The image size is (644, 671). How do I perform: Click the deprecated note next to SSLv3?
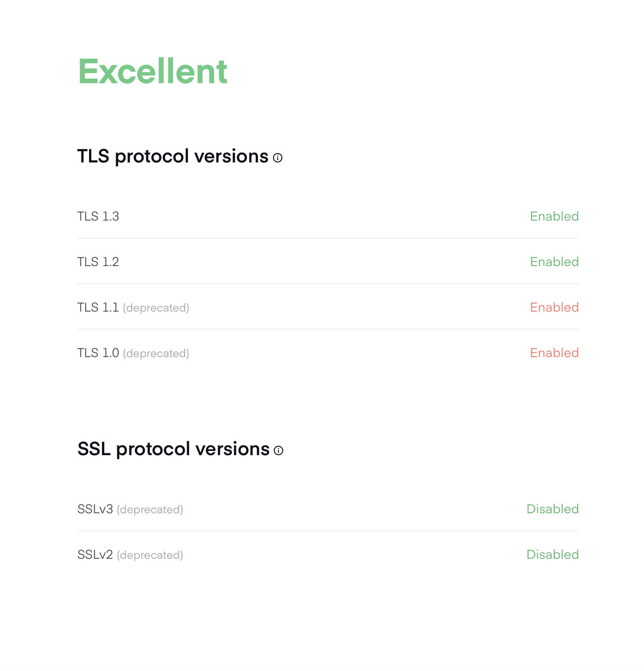coord(150,510)
